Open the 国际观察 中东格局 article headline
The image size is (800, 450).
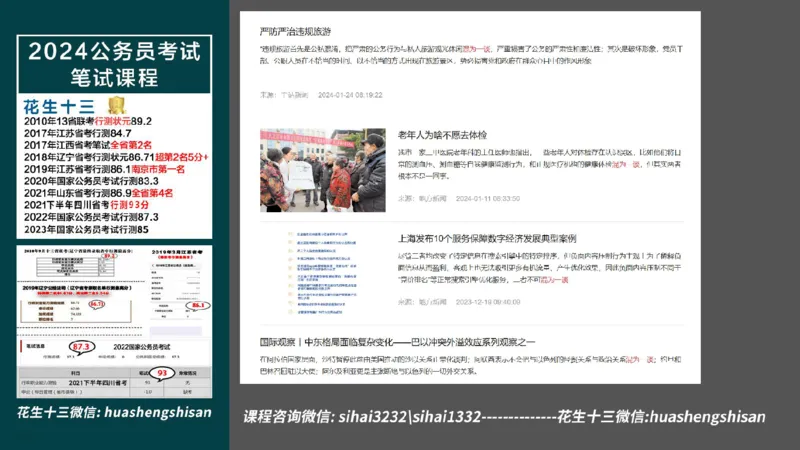(x=397, y=342)
